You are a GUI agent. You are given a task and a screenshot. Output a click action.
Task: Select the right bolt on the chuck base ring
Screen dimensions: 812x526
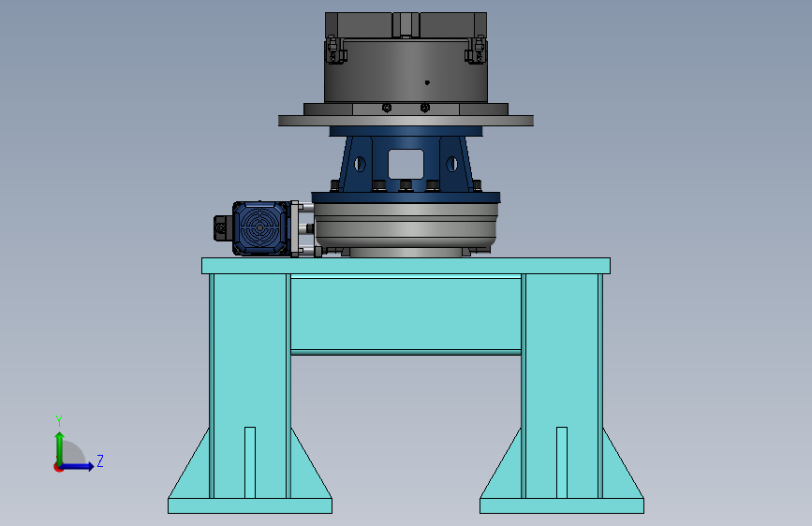pos(424,108)
